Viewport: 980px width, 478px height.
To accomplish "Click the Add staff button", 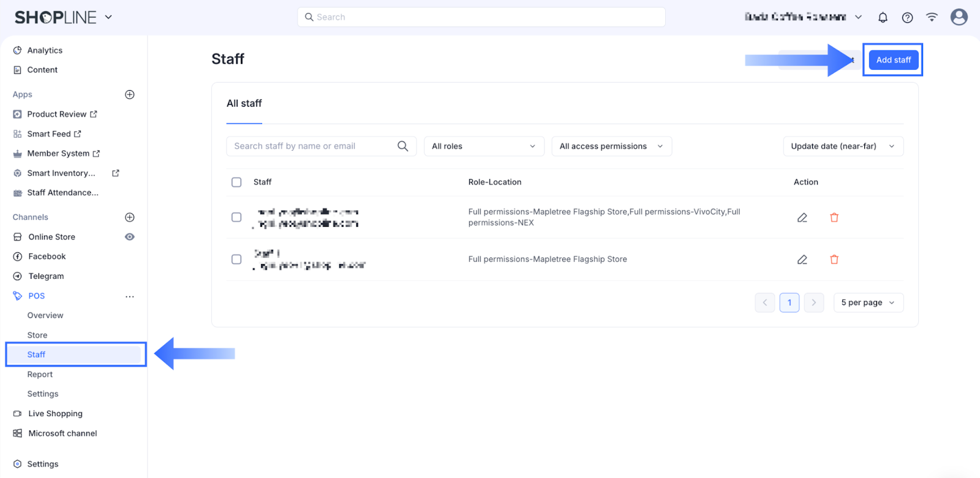I will point(893,60).
